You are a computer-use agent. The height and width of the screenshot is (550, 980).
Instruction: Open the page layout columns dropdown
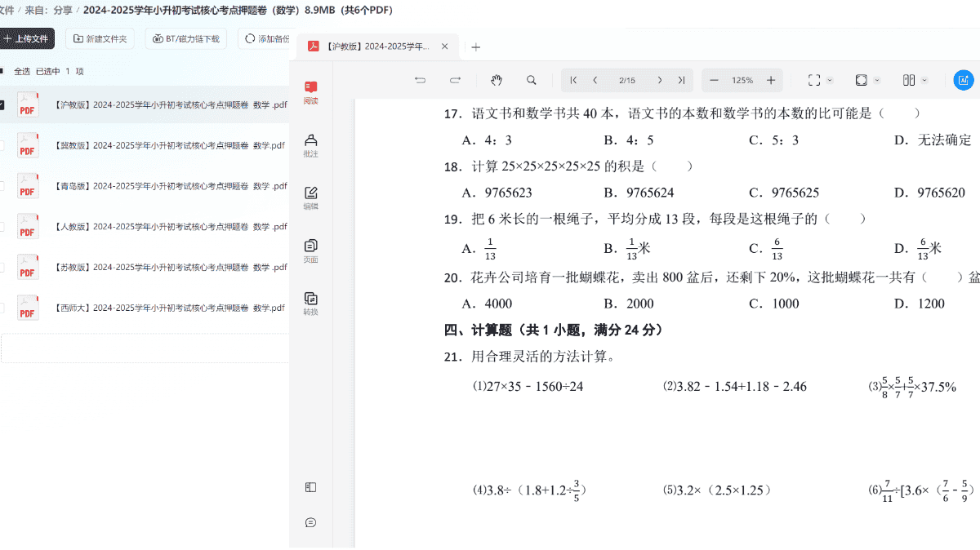tap(924, 80)
